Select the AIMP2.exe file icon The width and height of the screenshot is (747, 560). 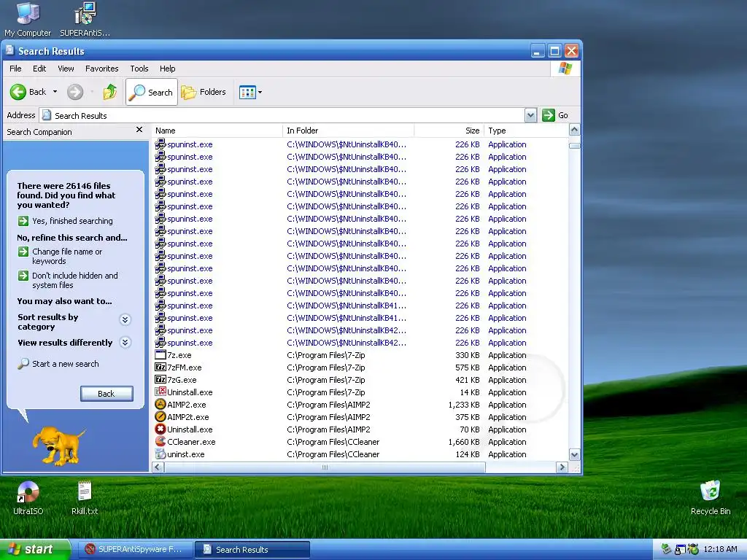pos(160,404)
